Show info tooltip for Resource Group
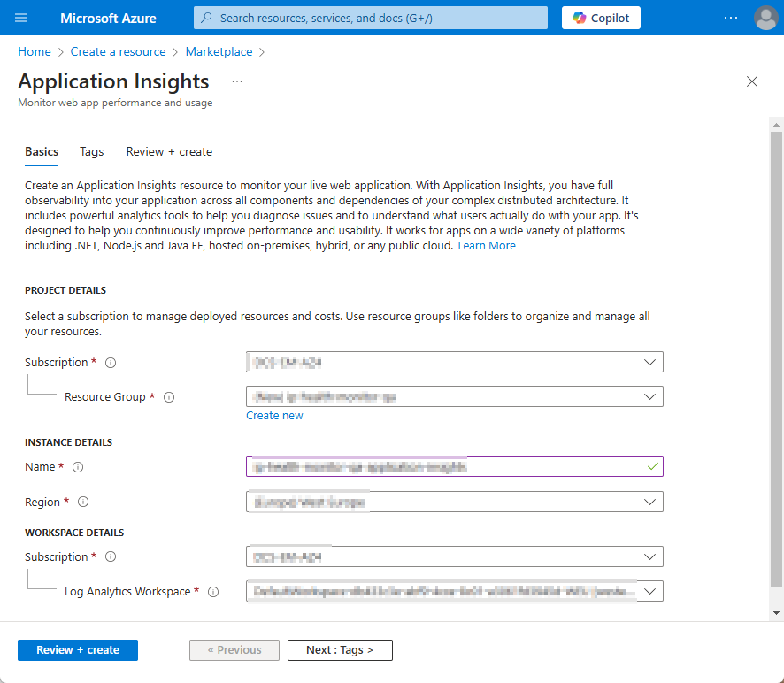Image resolution: width=784 pixels, height=683 pixels. coord(169,397)
